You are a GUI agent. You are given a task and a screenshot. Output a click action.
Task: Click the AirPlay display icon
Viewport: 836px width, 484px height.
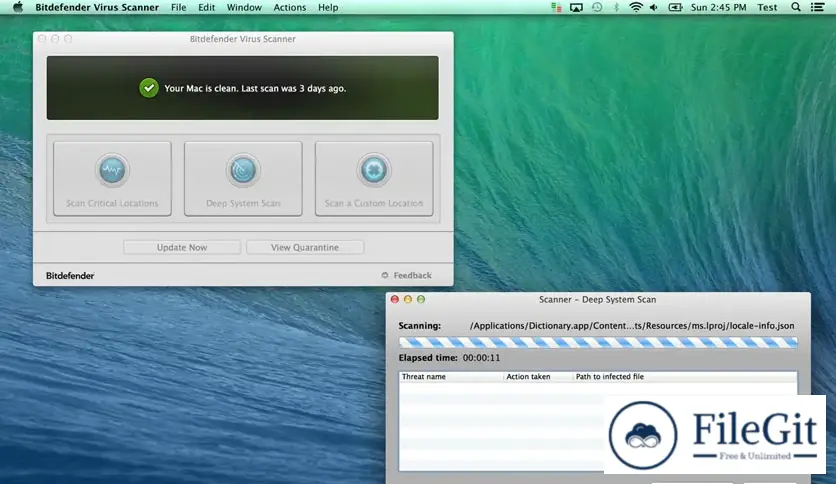coord(576,7)
